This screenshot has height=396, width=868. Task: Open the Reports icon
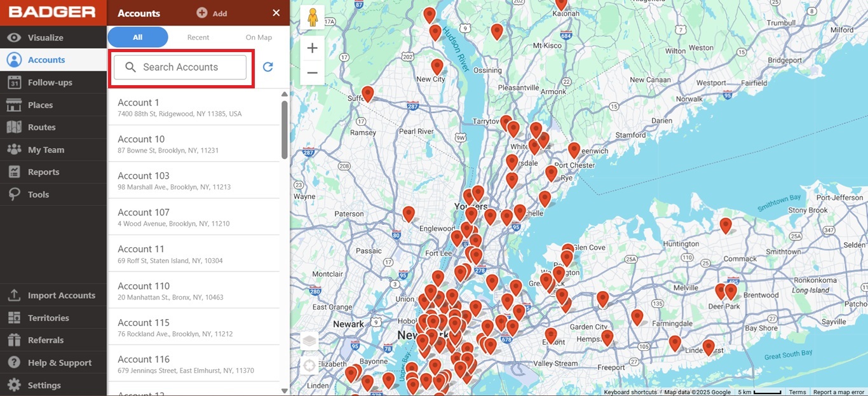coord(14,172)
